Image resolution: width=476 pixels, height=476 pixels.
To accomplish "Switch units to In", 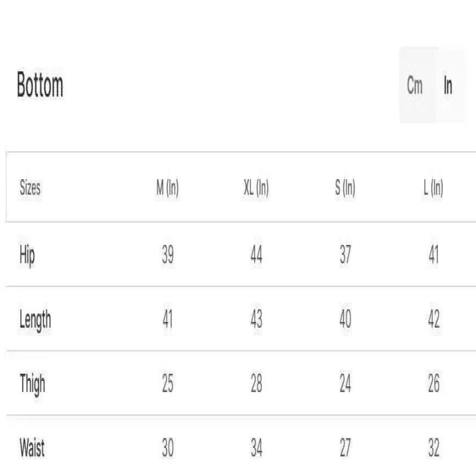I will (448, 86).
